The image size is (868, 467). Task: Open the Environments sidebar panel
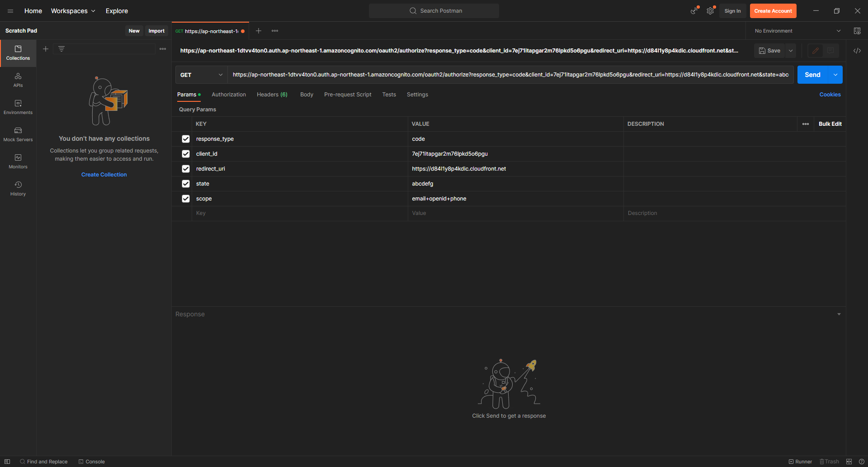coord(18,107)
